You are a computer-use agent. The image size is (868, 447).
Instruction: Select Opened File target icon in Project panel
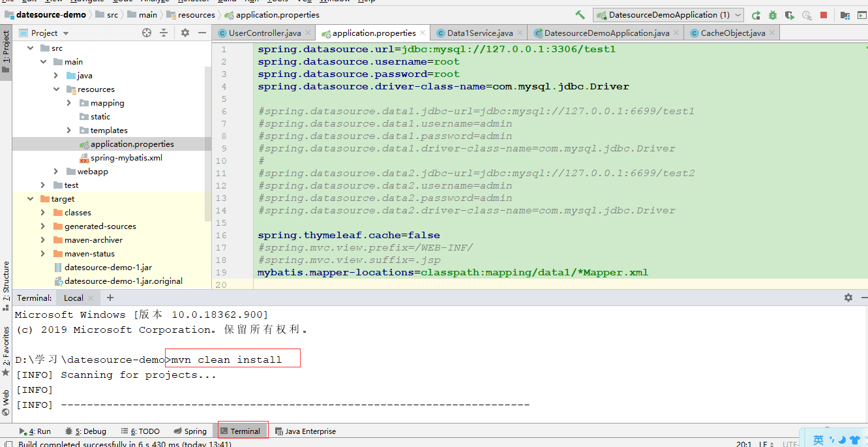(x=147, y=32)
